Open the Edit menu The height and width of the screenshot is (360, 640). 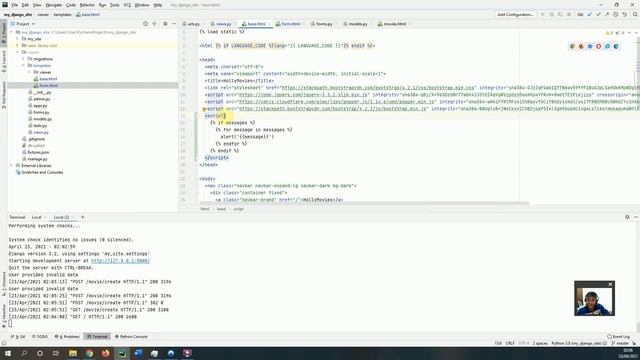click(25, 5)
